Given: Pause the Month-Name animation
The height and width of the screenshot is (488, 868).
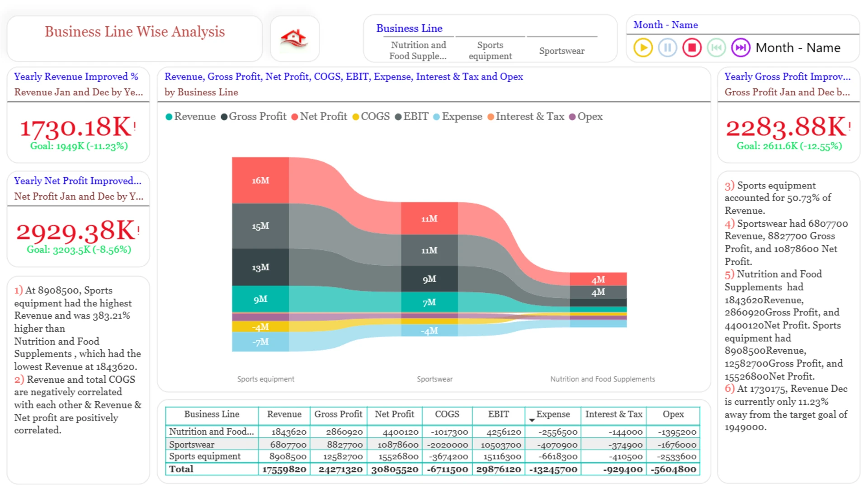Looking at the screenshot, I should 667,47.
